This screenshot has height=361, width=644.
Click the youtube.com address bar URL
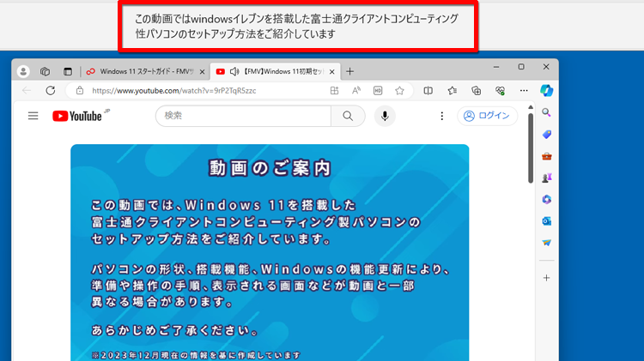(174, 91)
